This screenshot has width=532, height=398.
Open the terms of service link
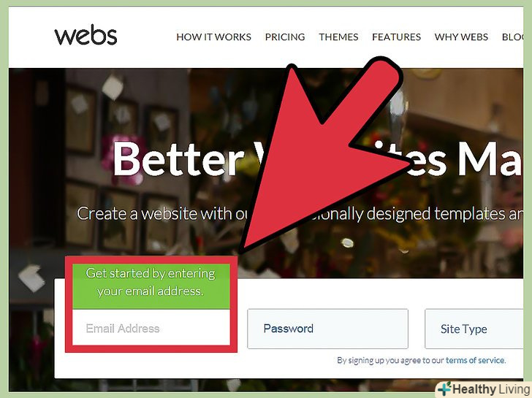pyautogui.click(x=475, y=360)
